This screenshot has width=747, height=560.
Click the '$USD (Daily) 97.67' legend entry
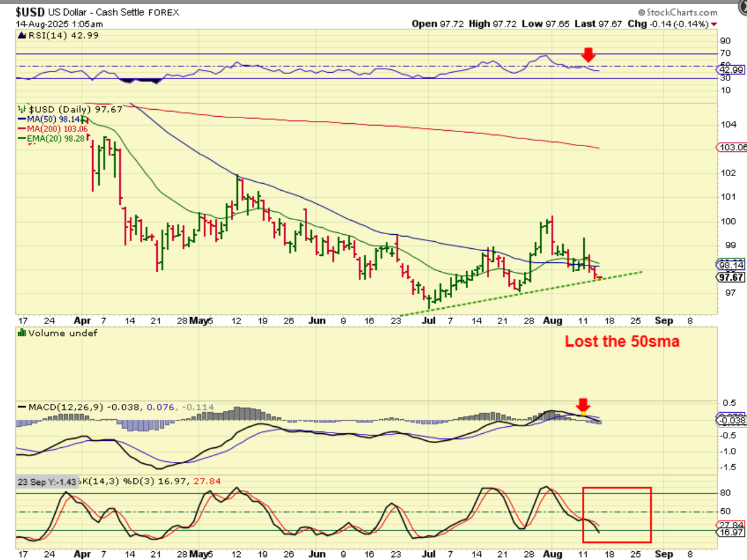pos(76,109)
